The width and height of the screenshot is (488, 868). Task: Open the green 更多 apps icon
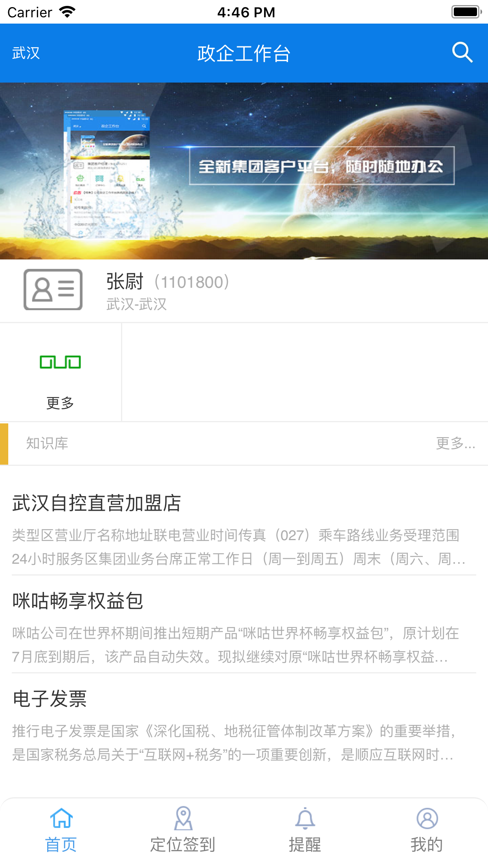click(x=60, y=362)
